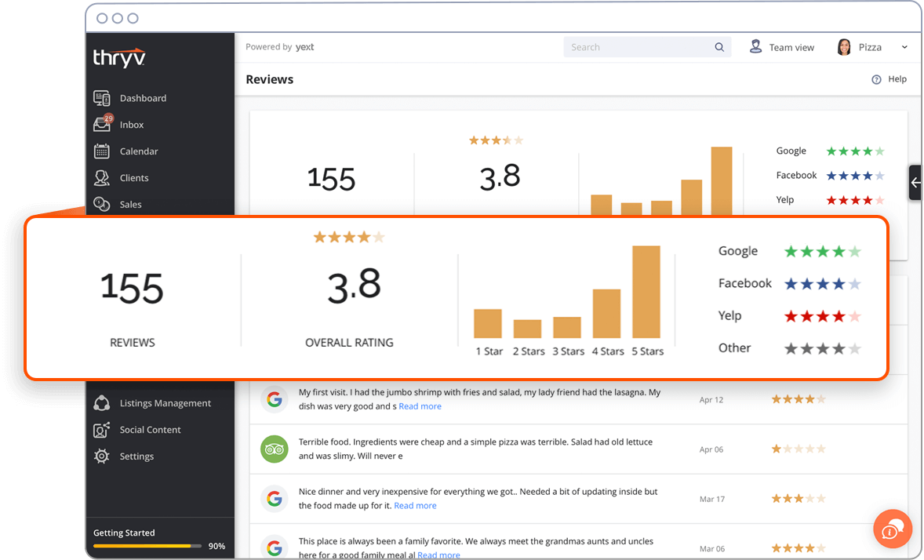This screenshot has width=924, height=560.
Task: Click Read more on Nice dinner review
Action: pyautogui.click(x=416, y=506)
